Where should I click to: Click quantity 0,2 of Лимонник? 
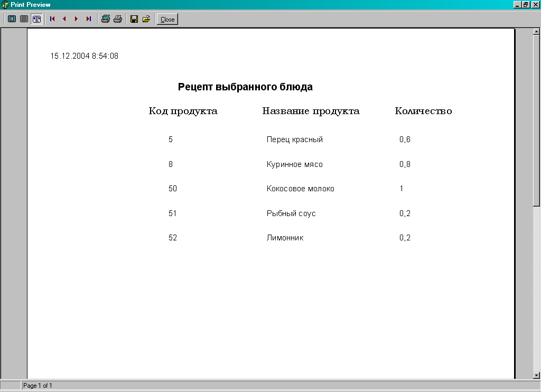(405, 238)
